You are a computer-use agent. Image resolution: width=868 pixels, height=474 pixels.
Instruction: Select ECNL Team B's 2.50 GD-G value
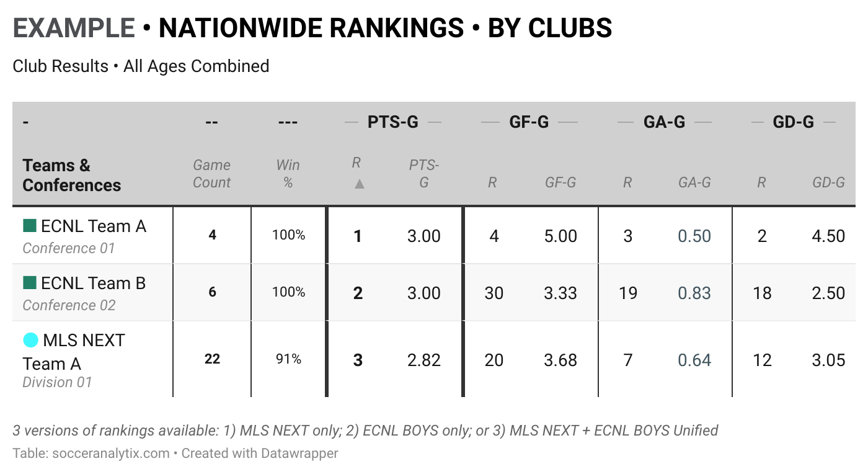pyautogui.click(x=828, y=293)
